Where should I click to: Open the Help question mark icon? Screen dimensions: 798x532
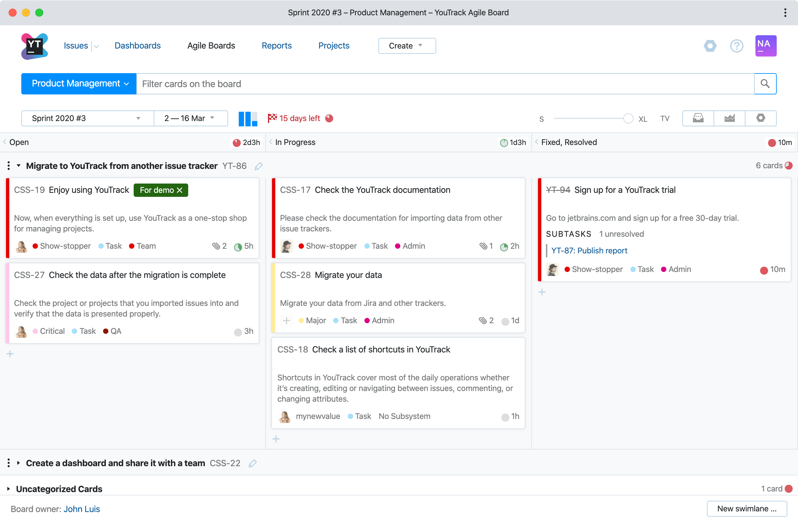click(736, 46)
